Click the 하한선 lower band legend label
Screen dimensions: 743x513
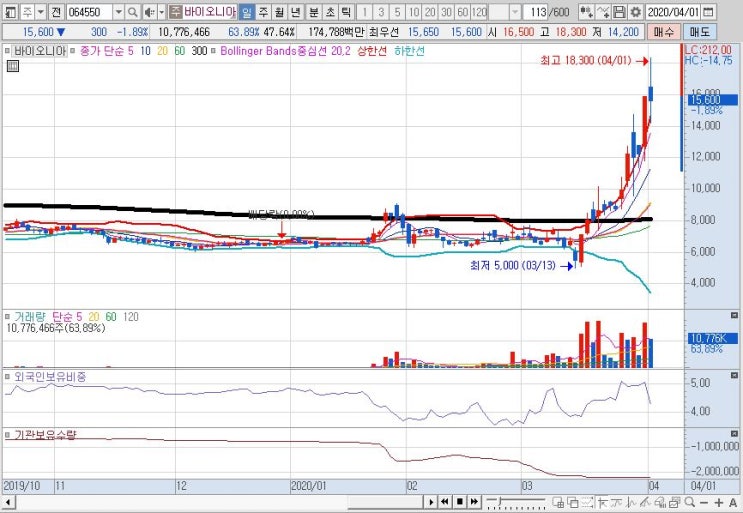409,51
